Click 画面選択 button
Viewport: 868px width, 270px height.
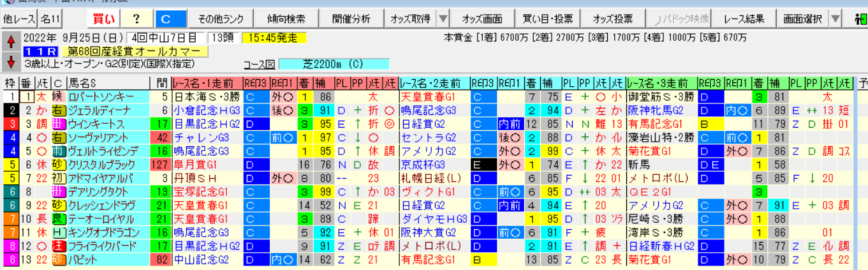[802, 19]
